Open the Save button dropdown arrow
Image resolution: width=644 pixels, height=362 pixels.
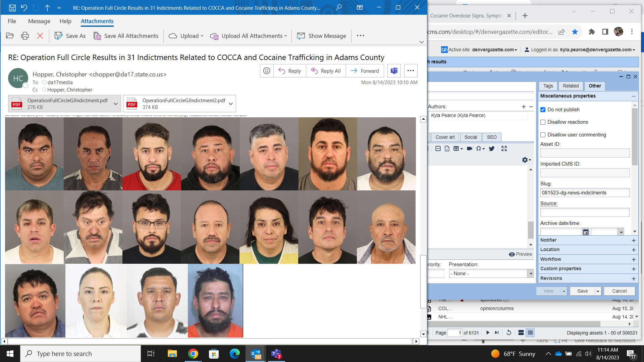(598, 291)
